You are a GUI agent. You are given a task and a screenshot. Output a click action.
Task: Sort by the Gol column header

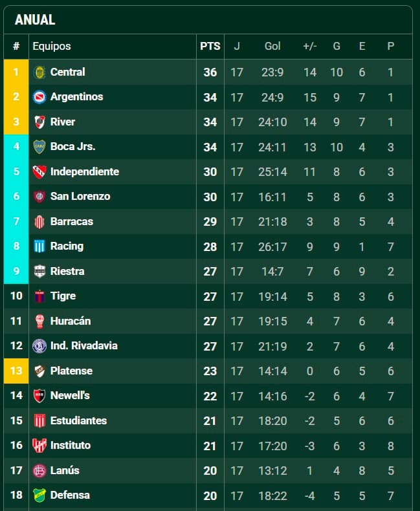(272, 47)
